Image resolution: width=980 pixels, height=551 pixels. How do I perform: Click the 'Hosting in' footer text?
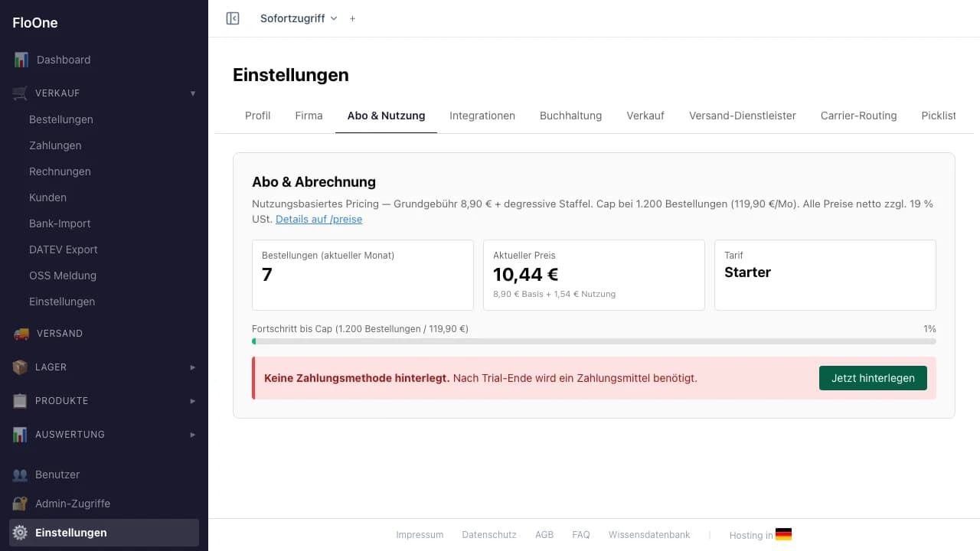click(x=751, y=536)
